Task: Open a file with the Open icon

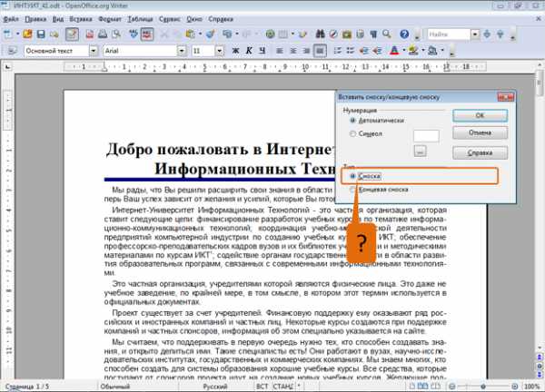Action: pyautogui.click(x=27, y=34)
